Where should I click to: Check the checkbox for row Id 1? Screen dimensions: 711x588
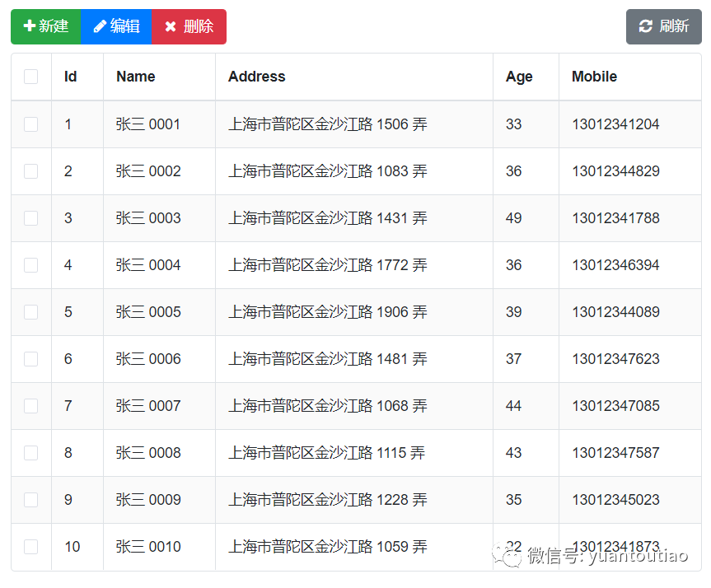tap(30, 124)
